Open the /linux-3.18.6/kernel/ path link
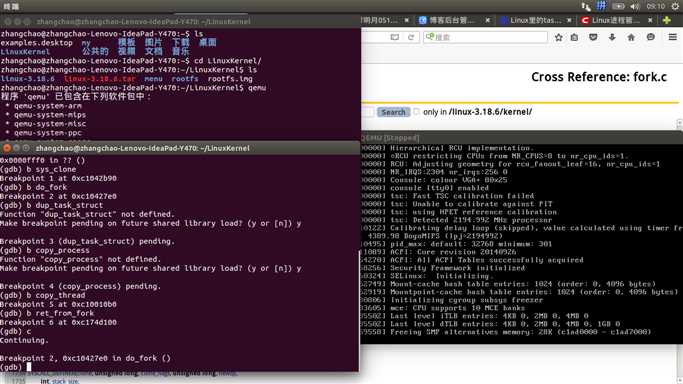The height and width of the screenshot is (384, 683). 490,112
